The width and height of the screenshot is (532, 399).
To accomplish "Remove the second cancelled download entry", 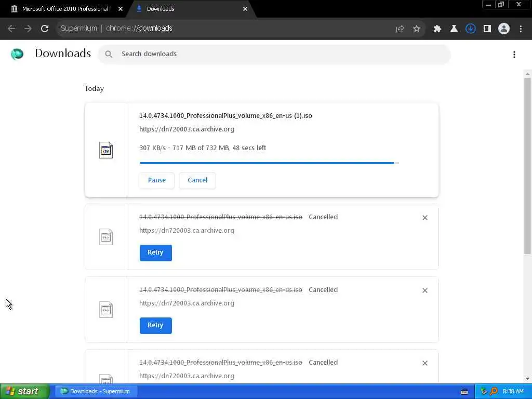I will 425,290.
